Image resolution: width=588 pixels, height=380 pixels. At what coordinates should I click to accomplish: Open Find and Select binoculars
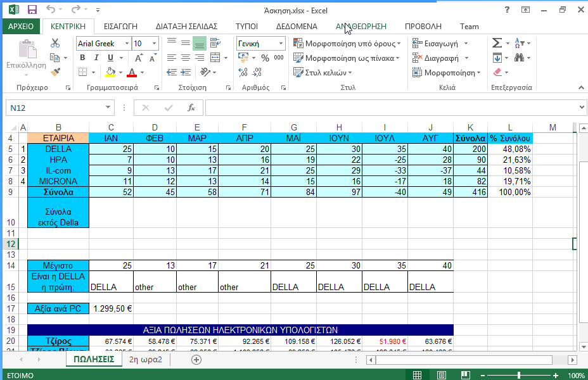coord(520,58)
